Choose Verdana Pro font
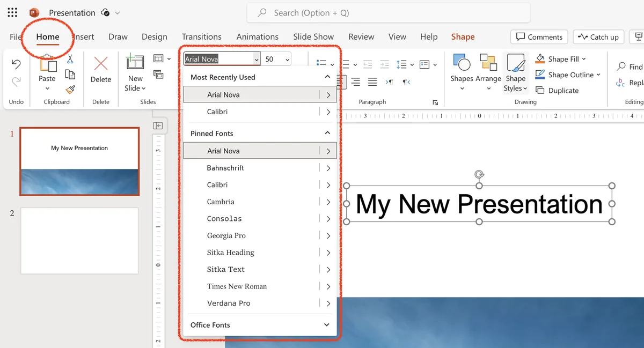Viewport: 644px width, 348px height. [260, 303]
